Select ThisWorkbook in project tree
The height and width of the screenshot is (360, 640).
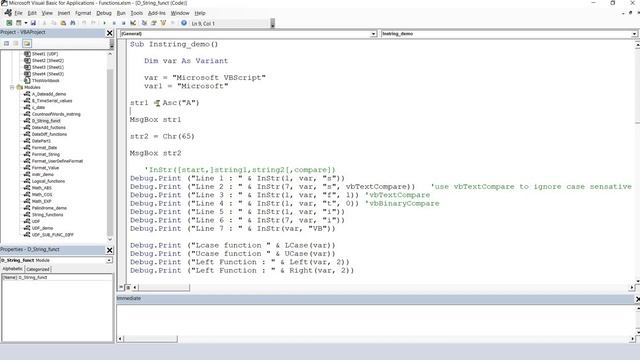[x=46, y=80]
